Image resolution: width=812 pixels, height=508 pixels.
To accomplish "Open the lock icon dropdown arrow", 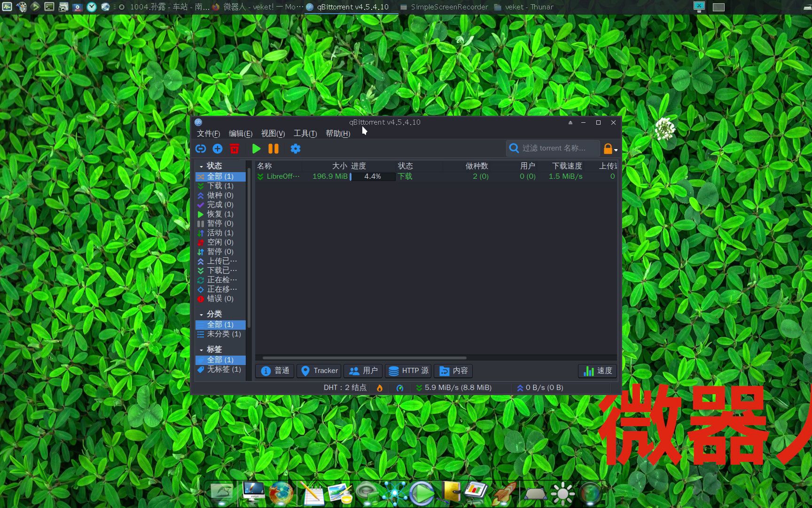I will click(x=616, y=150).
